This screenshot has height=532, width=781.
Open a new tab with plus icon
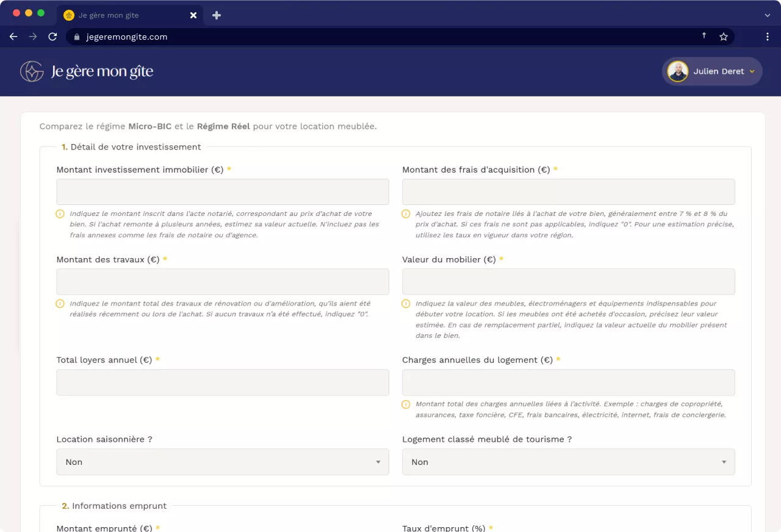[217, 15]
